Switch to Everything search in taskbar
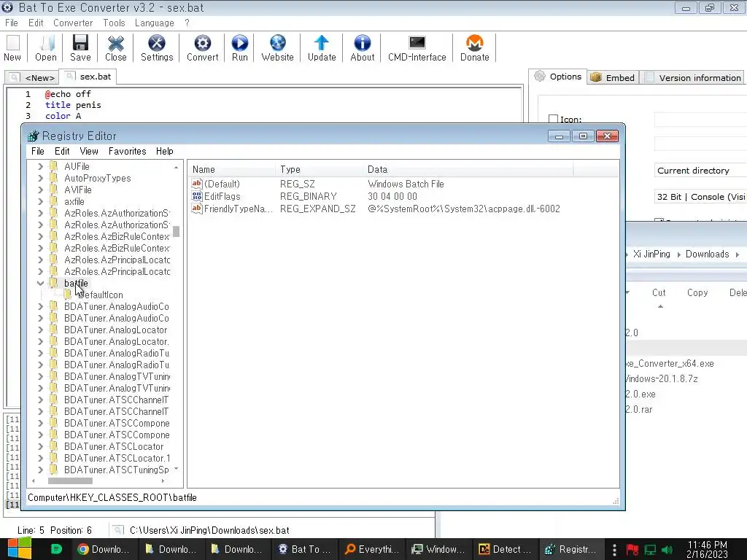 click(373, 549)
